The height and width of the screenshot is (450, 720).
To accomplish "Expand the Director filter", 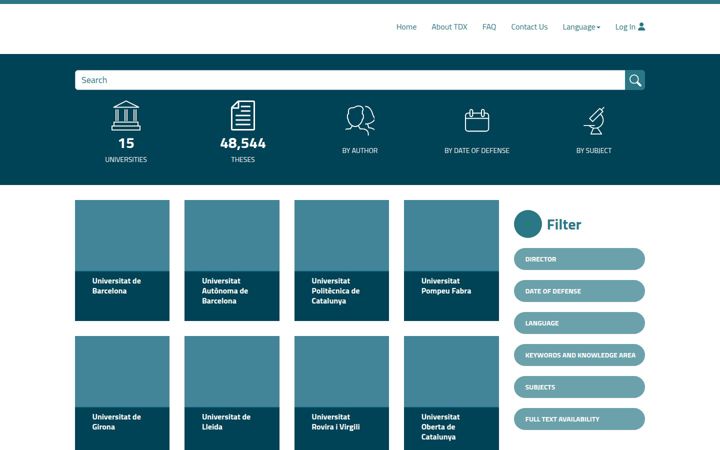I will (579, 259).
